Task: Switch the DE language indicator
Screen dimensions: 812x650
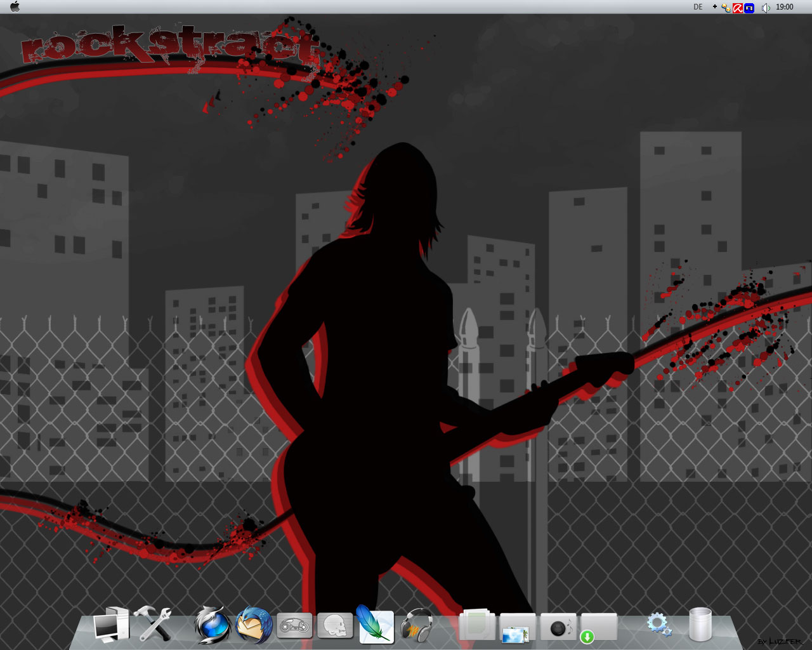Action: (698, 7)
